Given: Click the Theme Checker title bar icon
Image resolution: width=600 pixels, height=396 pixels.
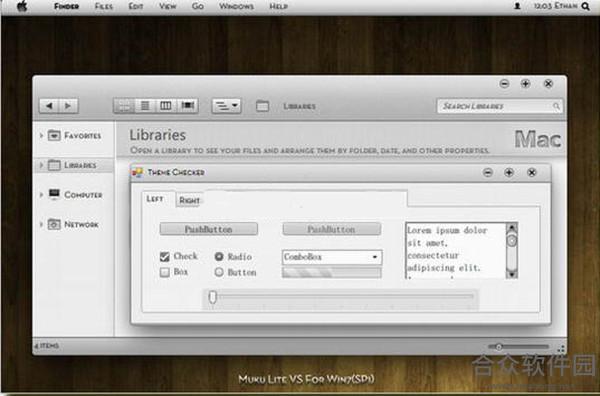Looking at the screenshot, I should 137,172.
